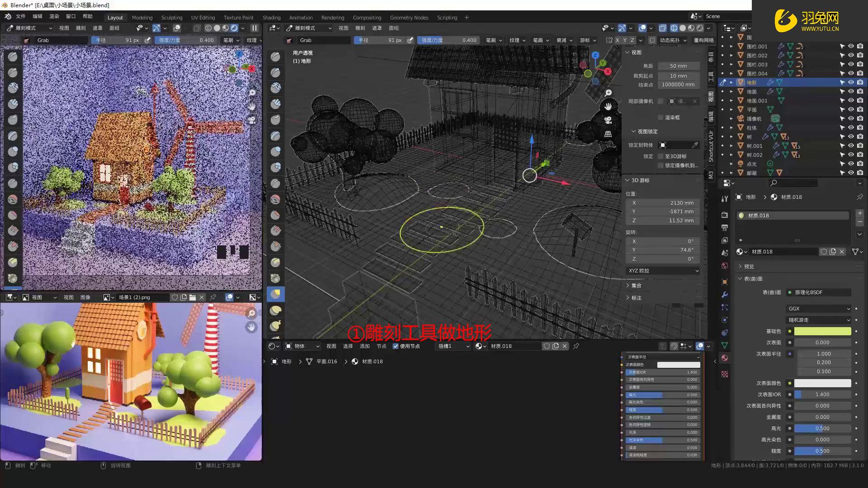Image resolution: width=868 pixels, height=488 pixels.
Task: Enable 锁定摄像机到 view checkbox
Action: click(x=660, y=165)
